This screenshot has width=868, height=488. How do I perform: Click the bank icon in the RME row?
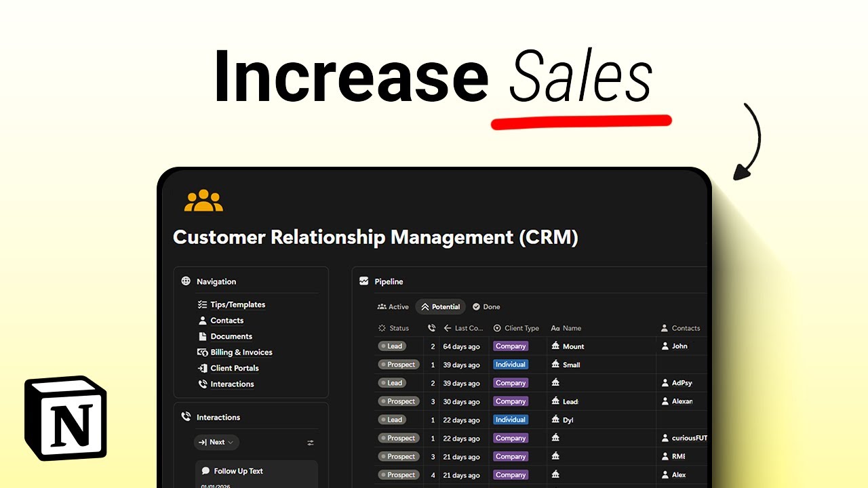coord(555,456)
